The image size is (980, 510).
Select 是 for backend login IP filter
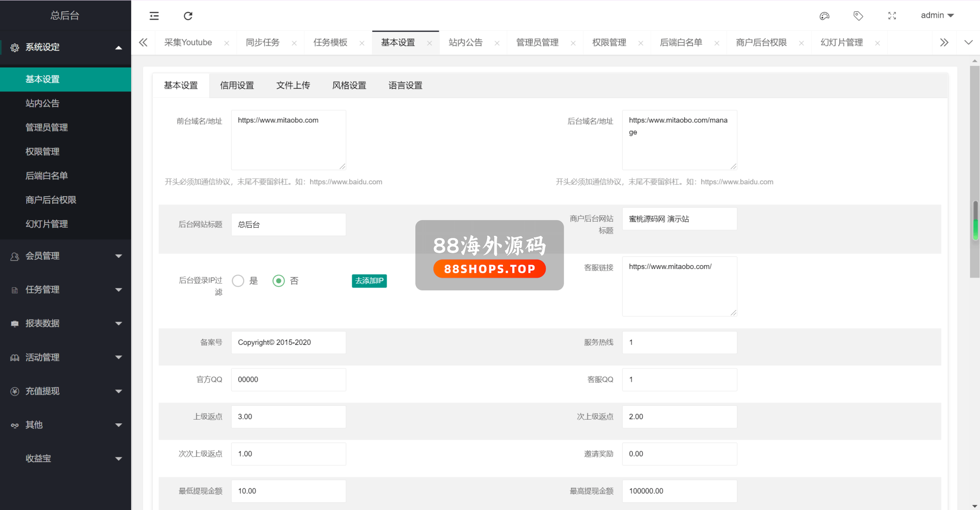(x=238, y=281)
